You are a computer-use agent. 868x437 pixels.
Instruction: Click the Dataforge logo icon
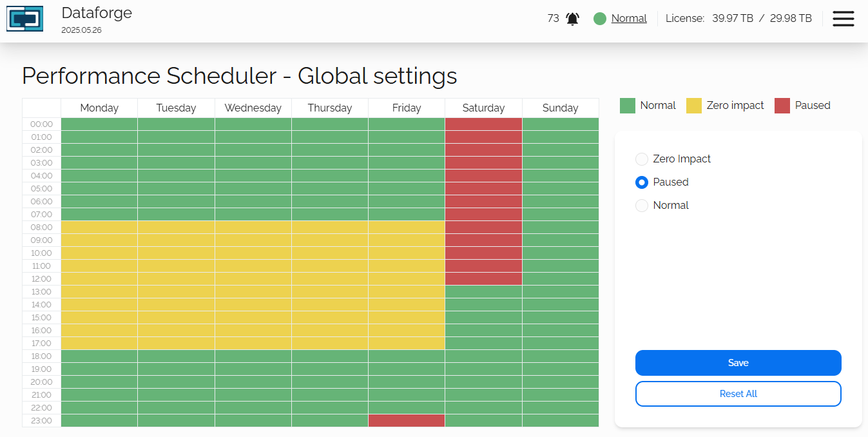click(24, 19)
